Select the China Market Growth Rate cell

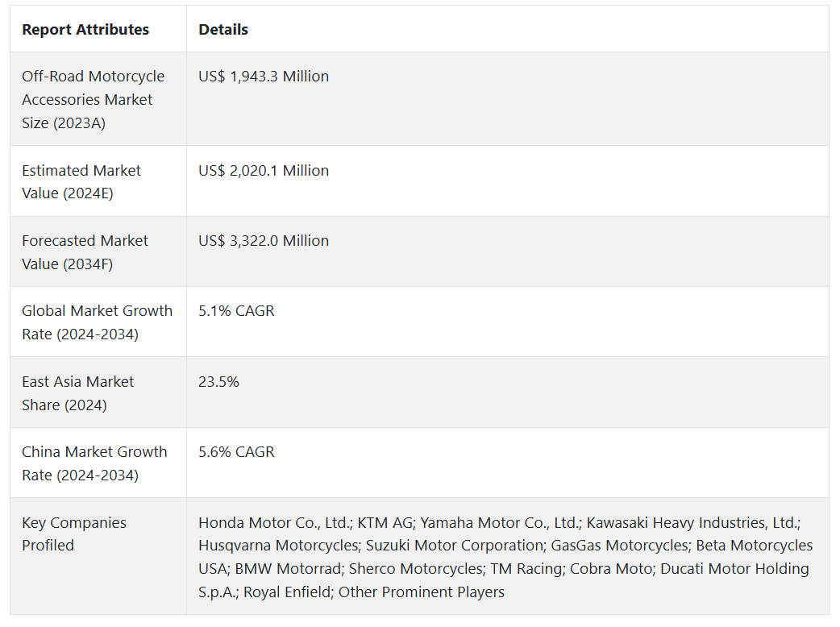pyautogui.click(x=94, y=463)
